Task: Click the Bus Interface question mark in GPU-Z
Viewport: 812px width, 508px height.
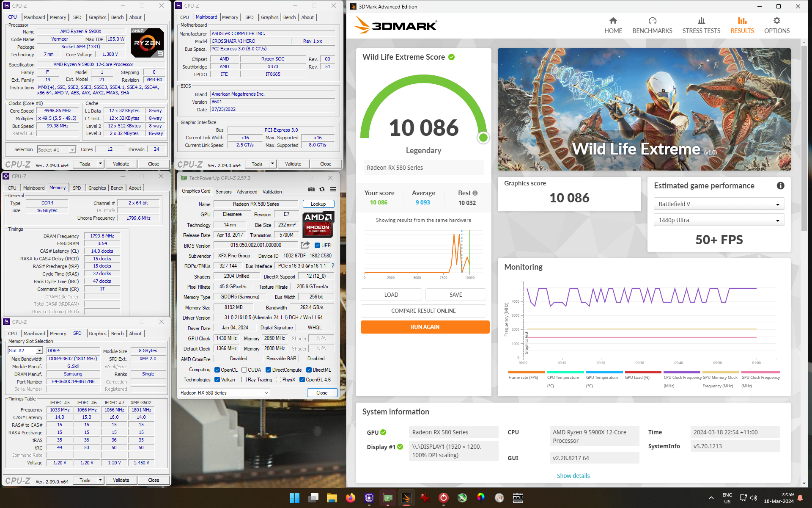Action: point(333,266)
